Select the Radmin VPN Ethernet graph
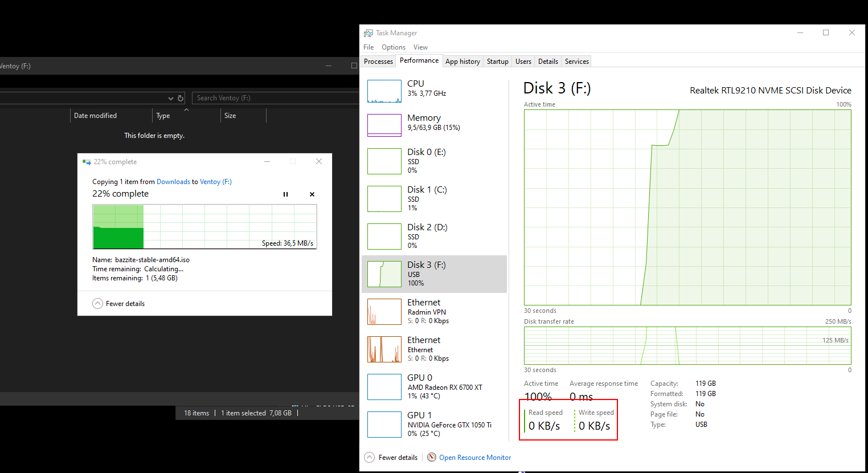 (x=384, y=311)
